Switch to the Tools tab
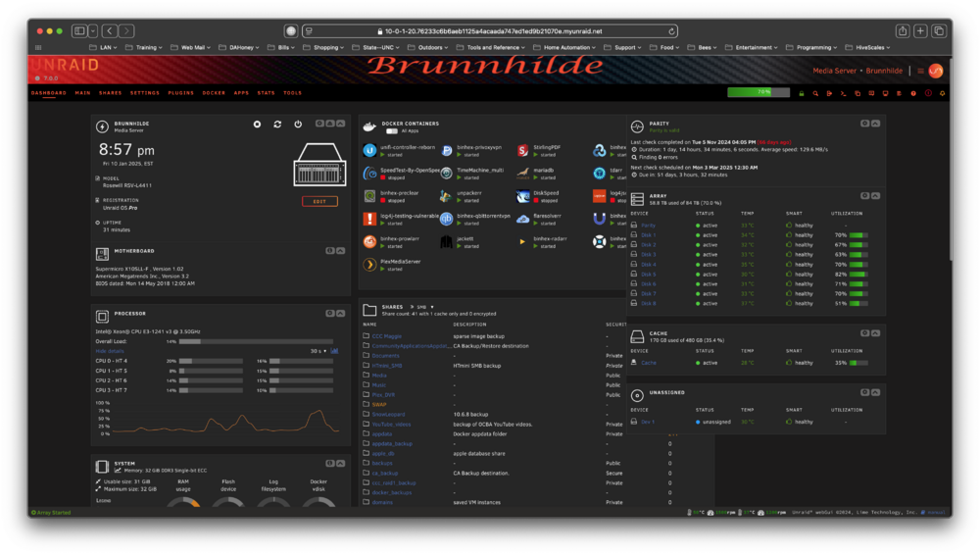 pos(292,92)
